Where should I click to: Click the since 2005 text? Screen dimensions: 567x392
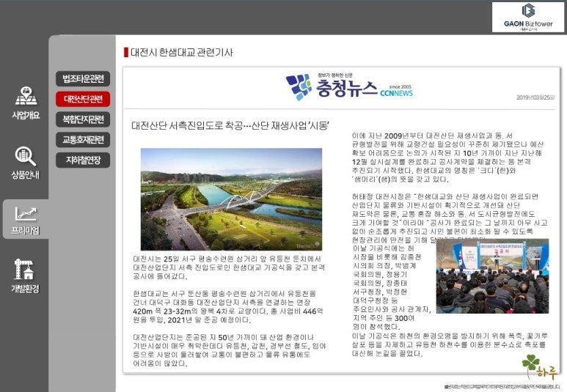pos(400,86)
